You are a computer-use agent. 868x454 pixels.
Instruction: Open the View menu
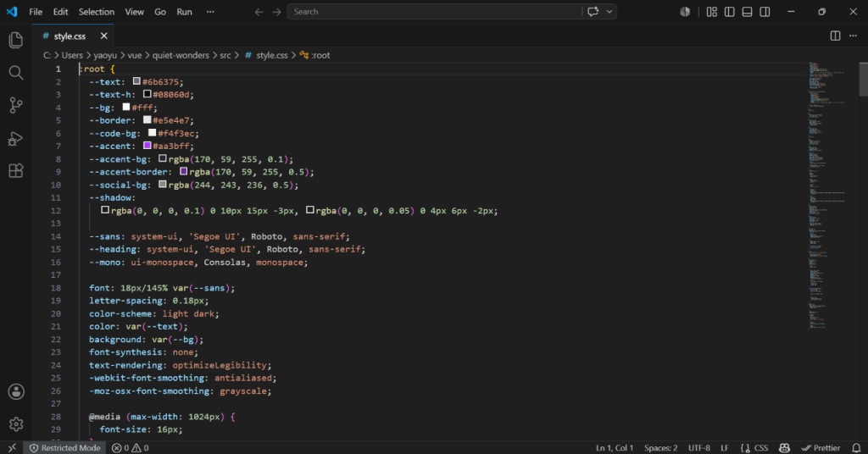pos(134,12)
